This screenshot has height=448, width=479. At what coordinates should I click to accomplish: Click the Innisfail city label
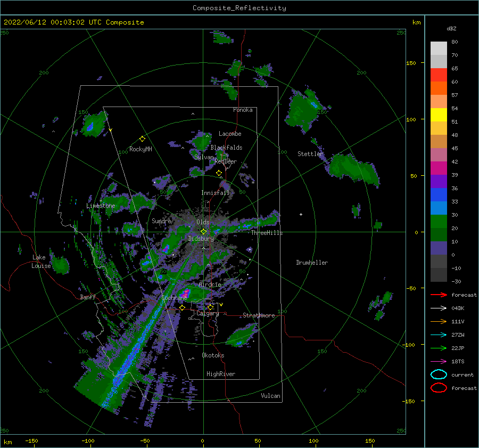coord(216,193)
